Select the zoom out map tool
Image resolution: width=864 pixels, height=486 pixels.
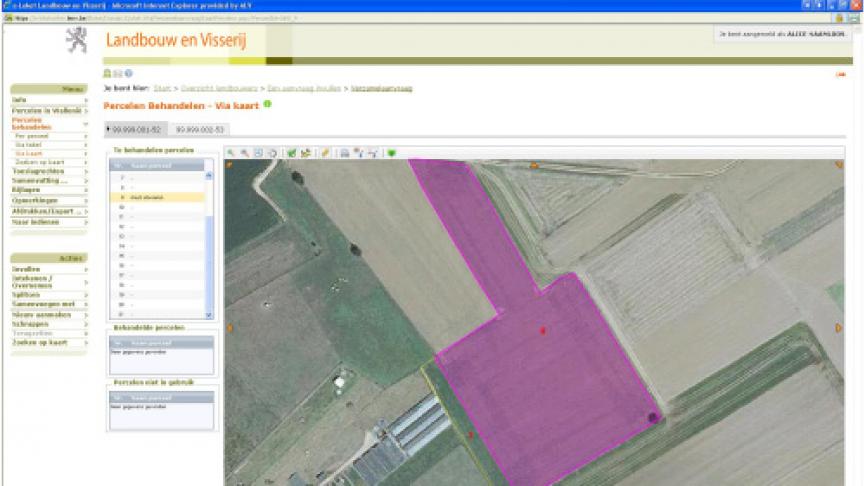(244, 153)
